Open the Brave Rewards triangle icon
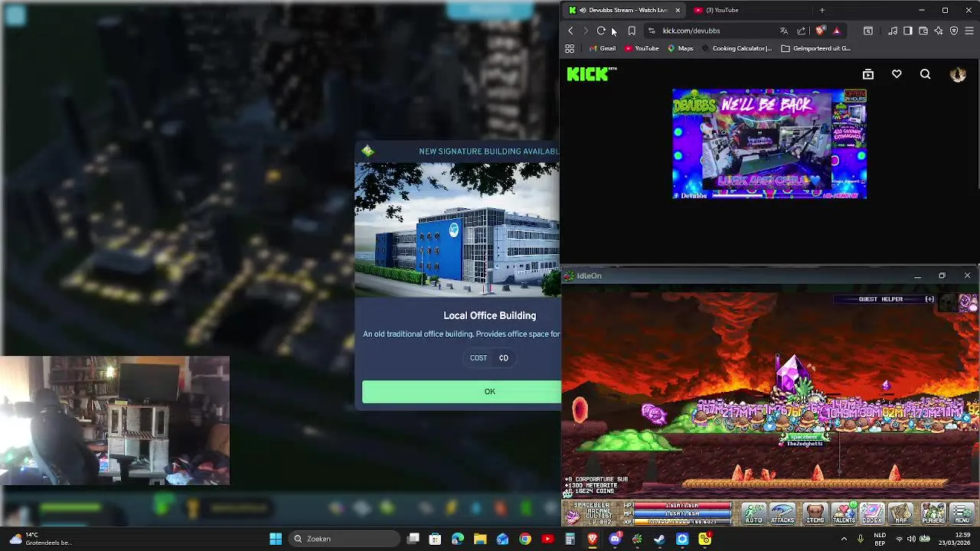Image resolution: width=980 pixels, height=551 pixels. tap(836, 31)
